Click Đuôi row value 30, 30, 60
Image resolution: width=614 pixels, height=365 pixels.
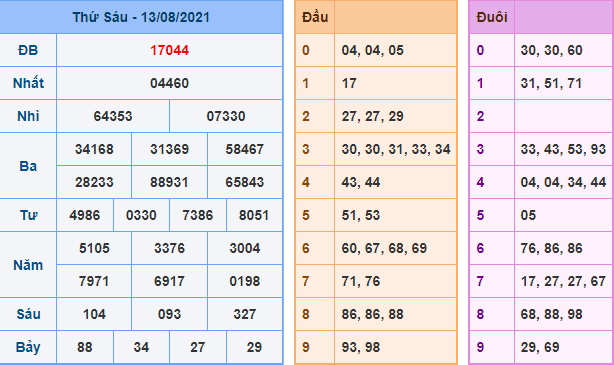pos(551,50)
